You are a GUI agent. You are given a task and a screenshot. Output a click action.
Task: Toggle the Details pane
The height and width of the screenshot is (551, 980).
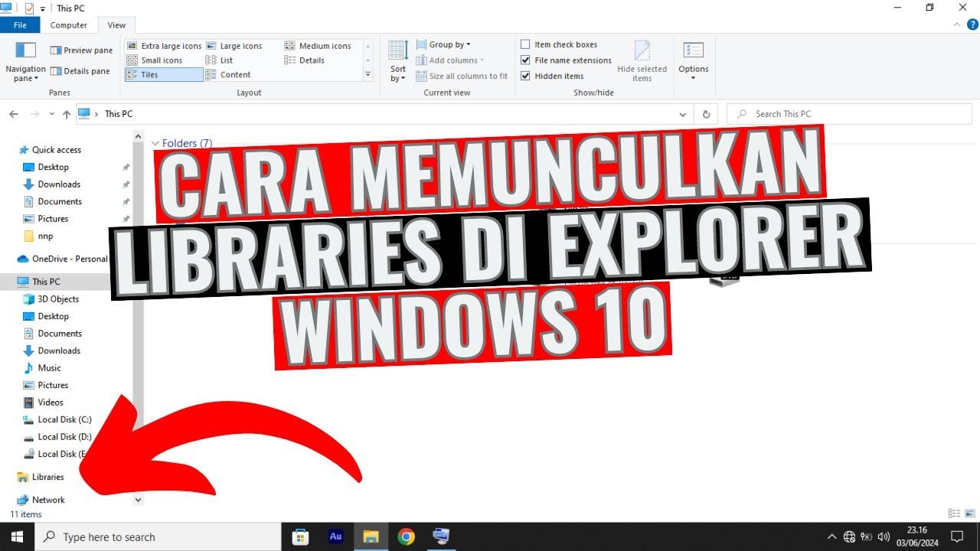(x=80, y=71)
